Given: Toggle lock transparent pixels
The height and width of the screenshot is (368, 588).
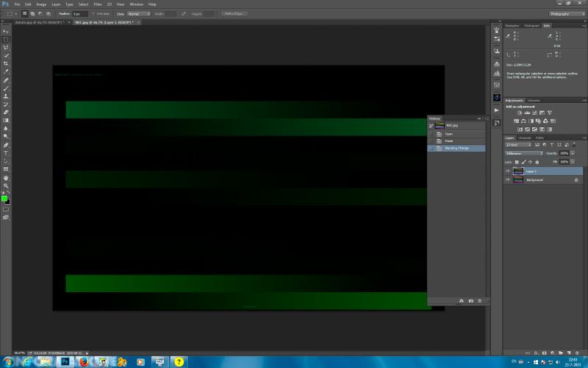Looking at the screenshot, I should coord(517,162).
